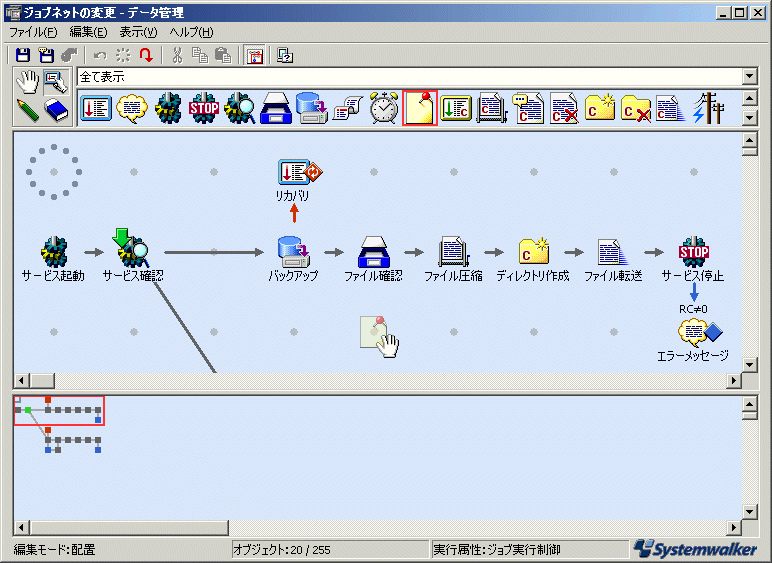Click the RC≠0 condition label

(693, 310)
